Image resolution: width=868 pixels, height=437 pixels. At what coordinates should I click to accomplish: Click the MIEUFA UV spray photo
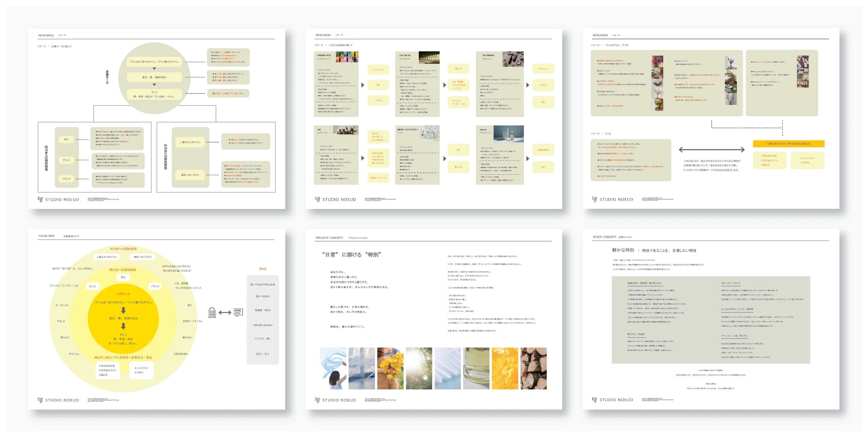pyautogui.click(x=430, y=133)
